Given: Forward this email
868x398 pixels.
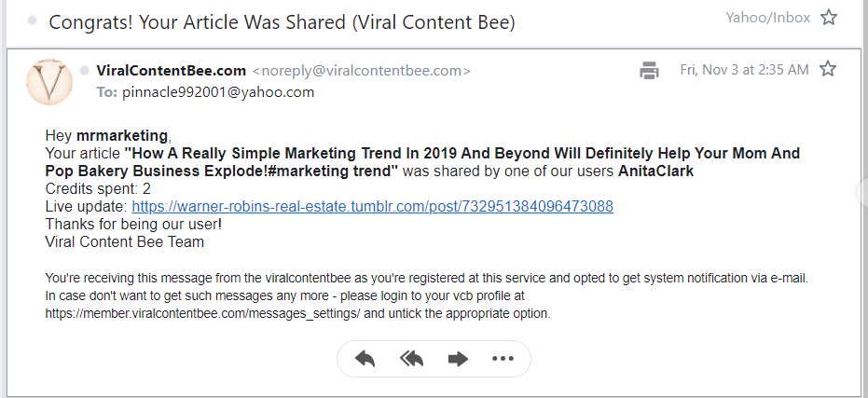Looking at the screenshot, I should 458,359.
